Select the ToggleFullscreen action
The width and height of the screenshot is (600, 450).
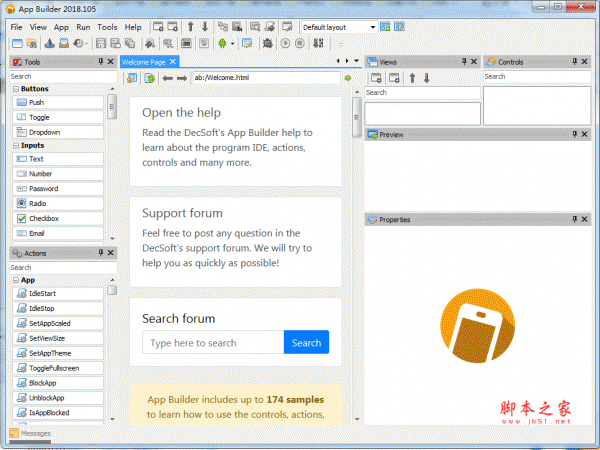point(58,368)
